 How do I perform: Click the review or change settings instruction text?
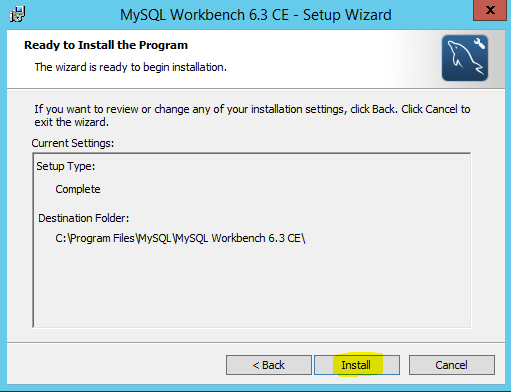[252, 115]
